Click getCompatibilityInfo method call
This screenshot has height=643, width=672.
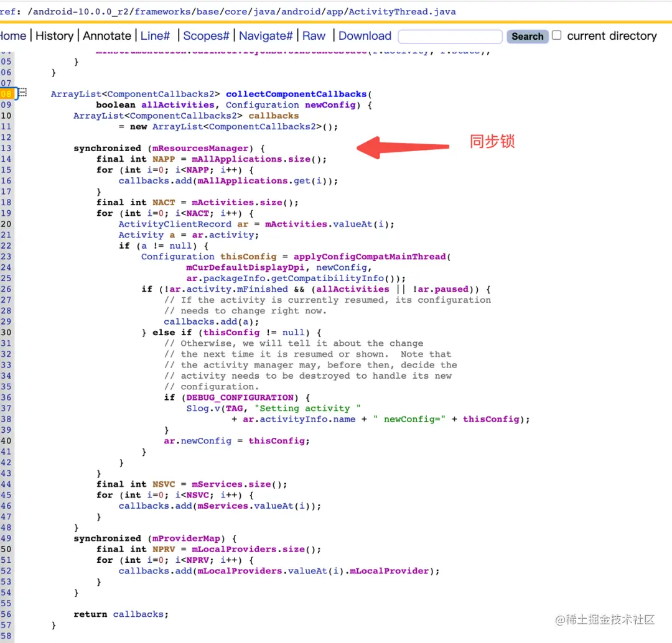tap(327, 279)
